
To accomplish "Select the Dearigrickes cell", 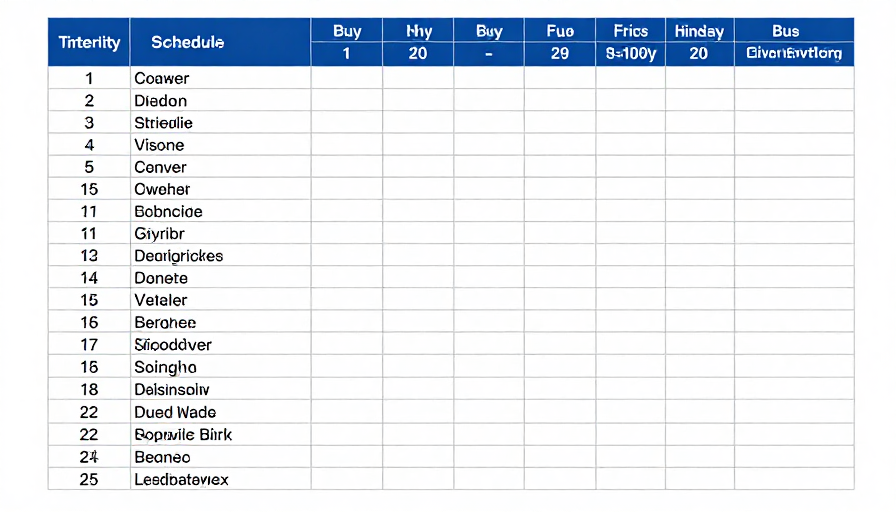I will [x=221, y=255].
